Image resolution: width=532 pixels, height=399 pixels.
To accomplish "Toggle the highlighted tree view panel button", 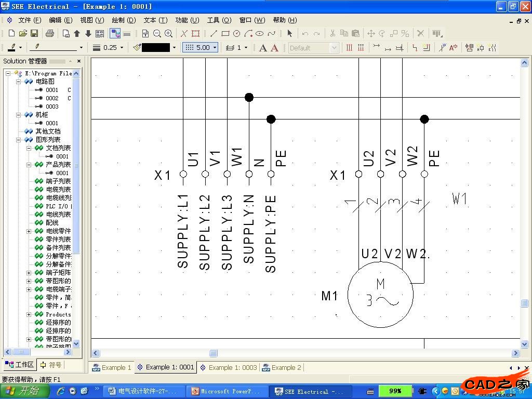I will [x=115, y=33].
